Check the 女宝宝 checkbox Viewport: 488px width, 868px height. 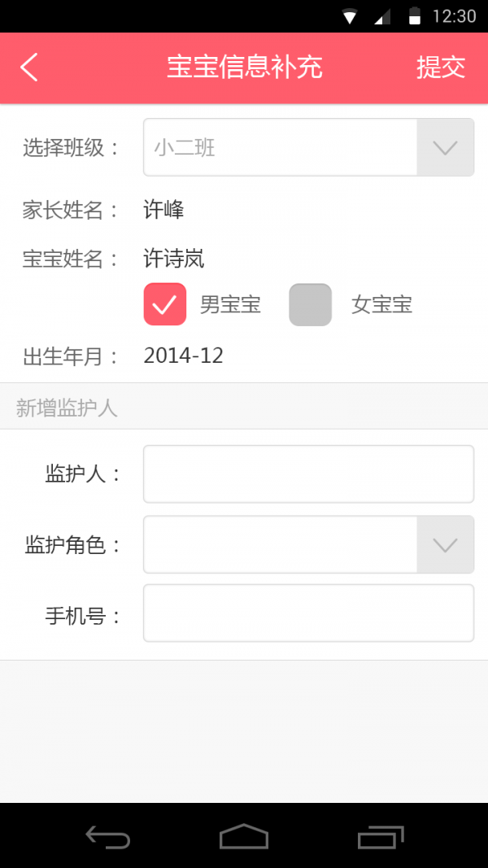pyautogui.click(x=310, y=304)
